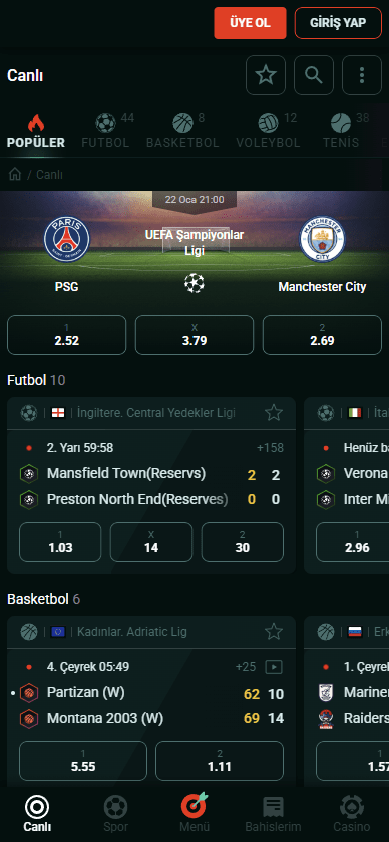Select draw odds 14 for Mansfield match
389x842 pixels.
pos(151,542)
